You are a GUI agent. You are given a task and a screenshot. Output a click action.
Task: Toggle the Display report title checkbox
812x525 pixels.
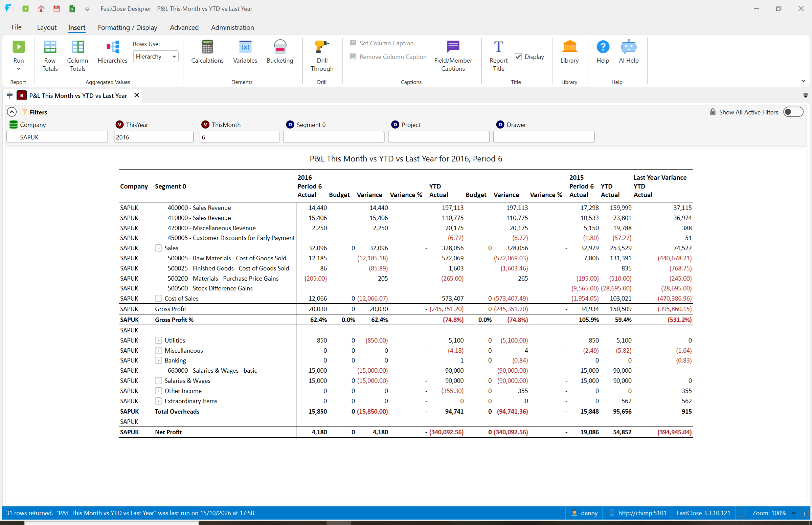click(518, 57)
